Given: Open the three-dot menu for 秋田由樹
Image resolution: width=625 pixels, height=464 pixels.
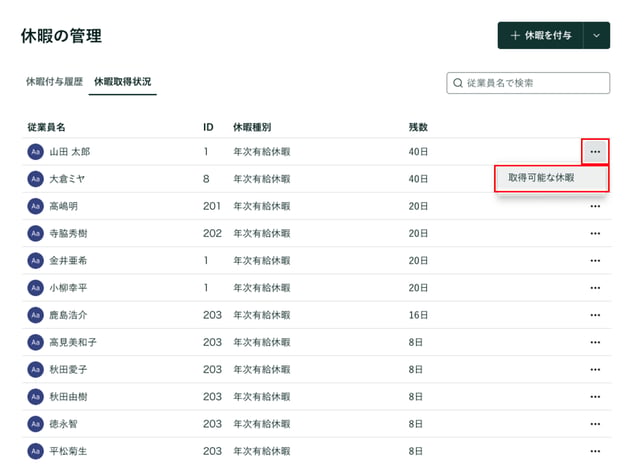Looking at the screenshot, I should click(595, 397).
